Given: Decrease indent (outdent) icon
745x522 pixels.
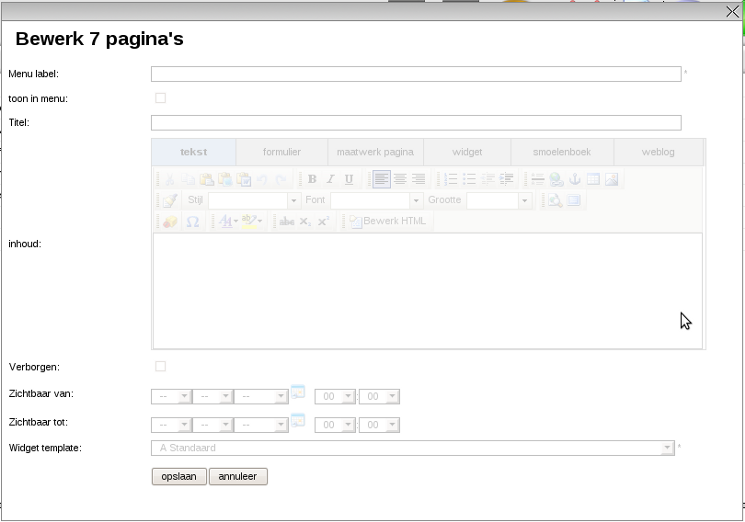Looking at the screenshot, I should tap(488, 179).
